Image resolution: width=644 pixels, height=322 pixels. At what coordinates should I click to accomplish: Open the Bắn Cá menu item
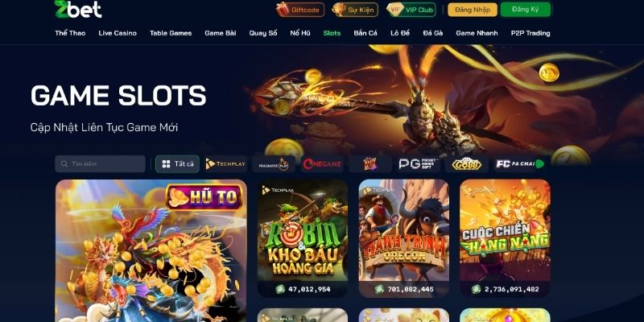point(365,33)
